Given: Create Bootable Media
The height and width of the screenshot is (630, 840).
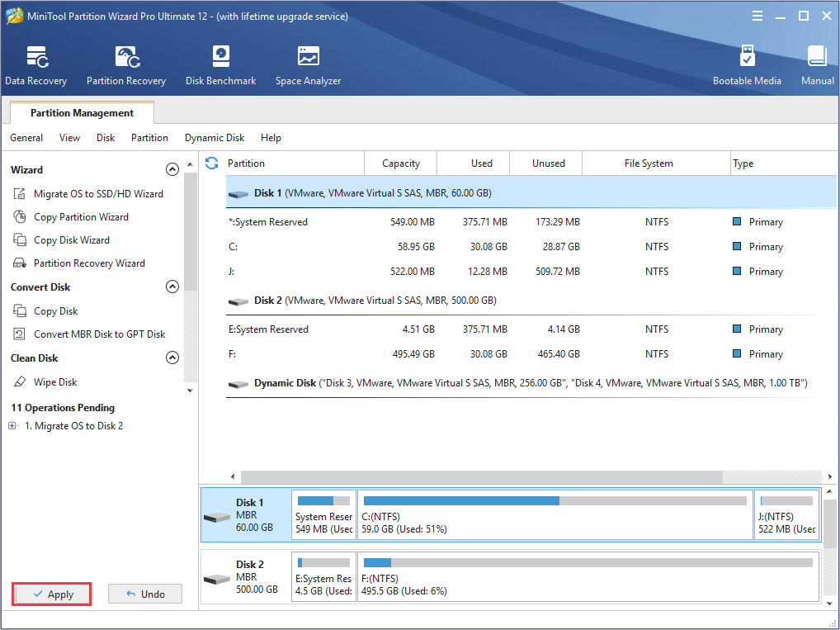Looking at the screenshot, I should coord(747,64).
